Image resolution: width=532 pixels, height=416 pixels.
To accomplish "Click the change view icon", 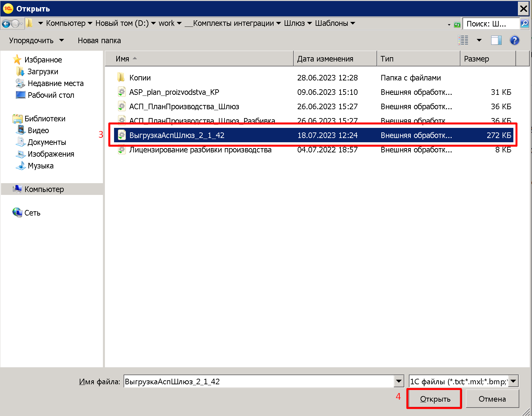I will point(463,40).
